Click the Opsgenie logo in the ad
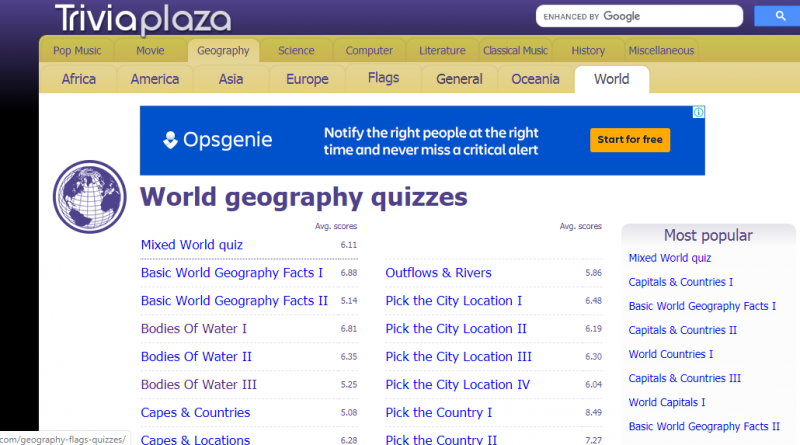Image resolution: width=800 pixels, height=445 pixels. [217, 140]
